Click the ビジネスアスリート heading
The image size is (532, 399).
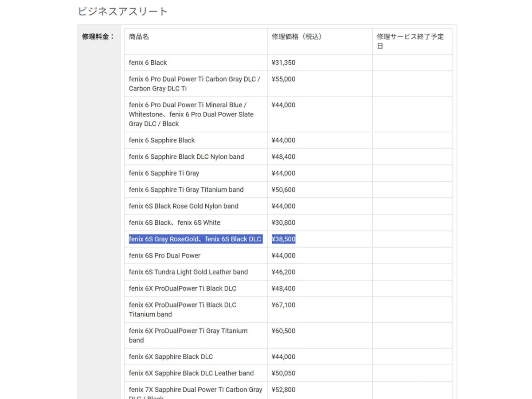123,12
